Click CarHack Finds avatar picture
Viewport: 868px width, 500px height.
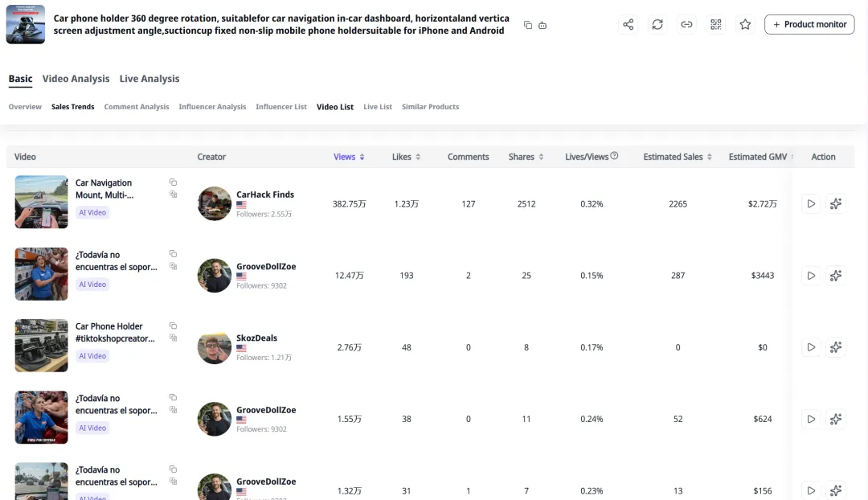215,203
